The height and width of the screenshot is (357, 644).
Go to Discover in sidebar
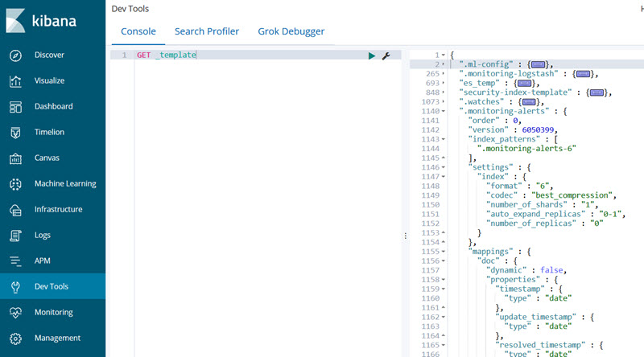point(49,55)
